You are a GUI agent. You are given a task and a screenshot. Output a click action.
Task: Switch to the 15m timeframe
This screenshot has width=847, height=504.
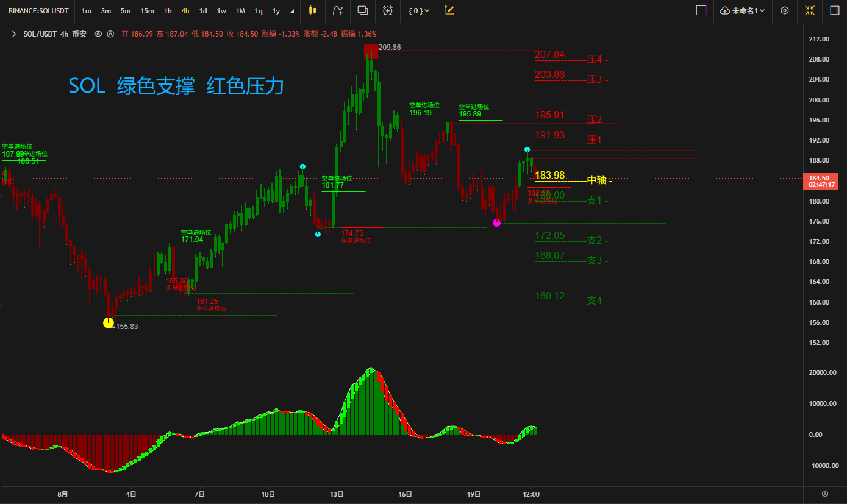tap(147, 10)
